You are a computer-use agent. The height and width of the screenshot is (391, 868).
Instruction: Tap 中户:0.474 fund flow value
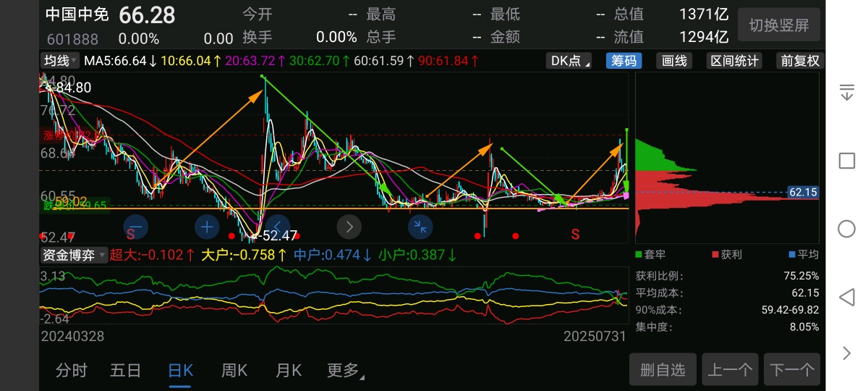pyautogui.click(x=333, y=255)
